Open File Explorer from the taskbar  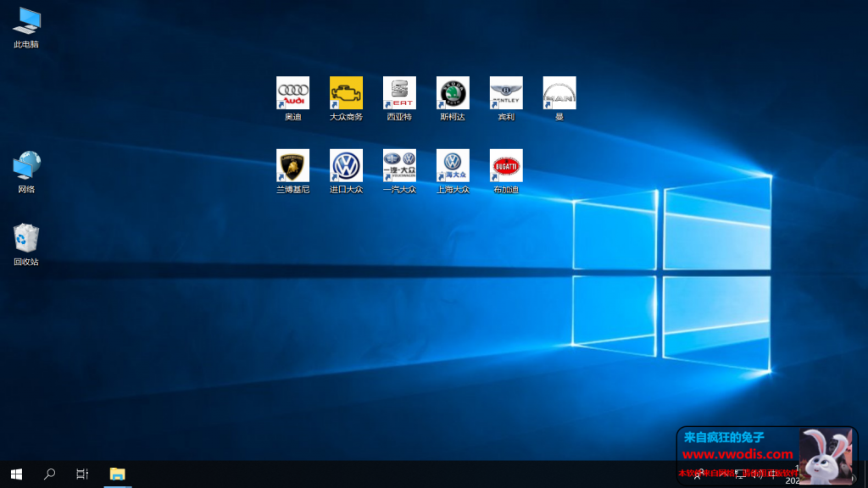pos(117,474)
